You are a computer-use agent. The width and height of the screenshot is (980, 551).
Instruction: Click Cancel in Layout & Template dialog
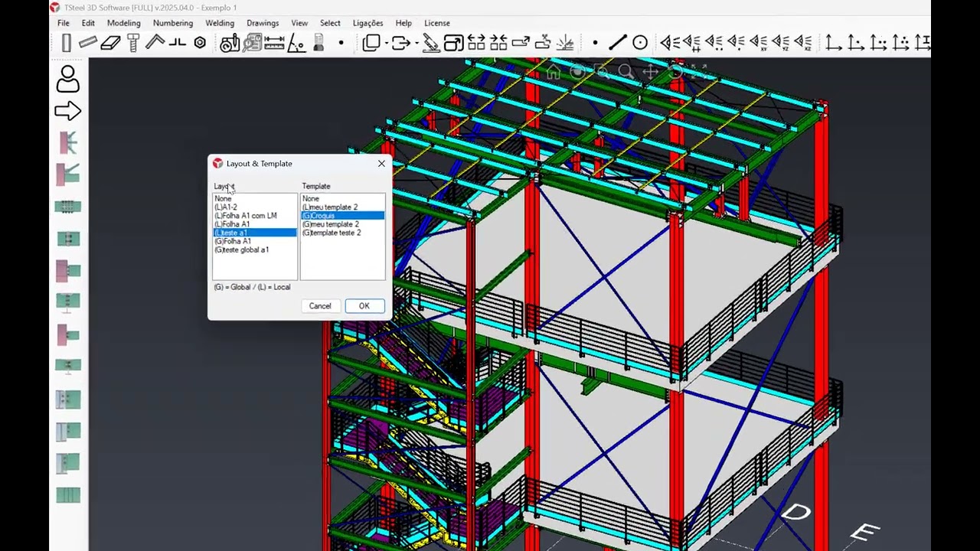[x=320, y=306]
